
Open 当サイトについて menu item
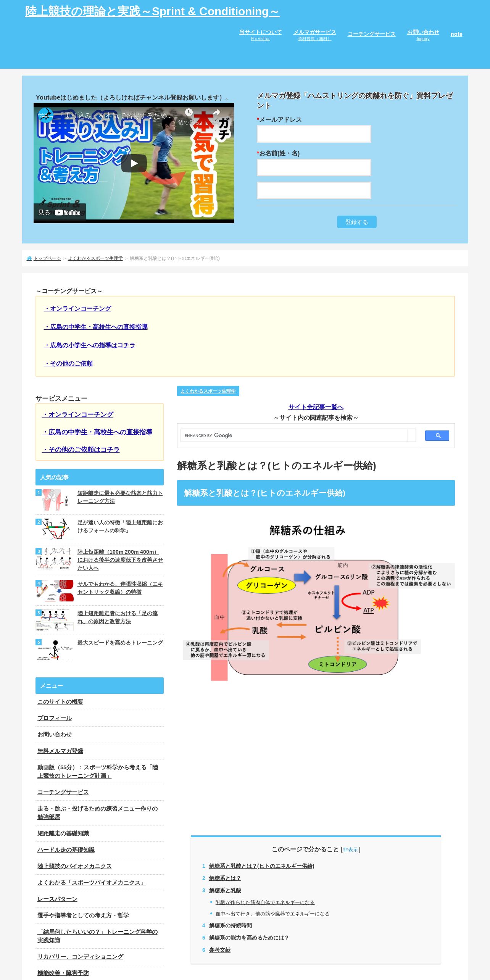click(260, 34)
